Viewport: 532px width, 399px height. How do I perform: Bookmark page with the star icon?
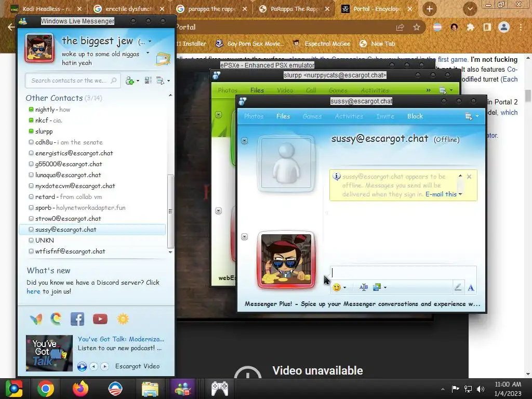pyautogui.click(x=417, y=27)
